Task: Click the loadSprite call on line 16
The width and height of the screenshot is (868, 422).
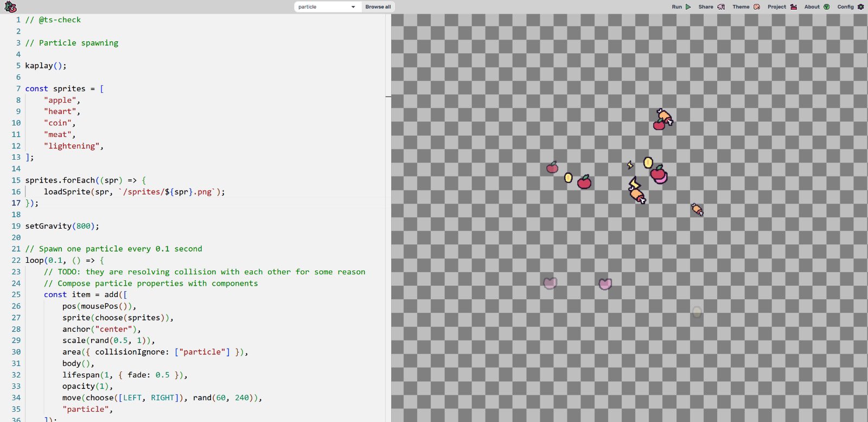Action: click(134, 191)
